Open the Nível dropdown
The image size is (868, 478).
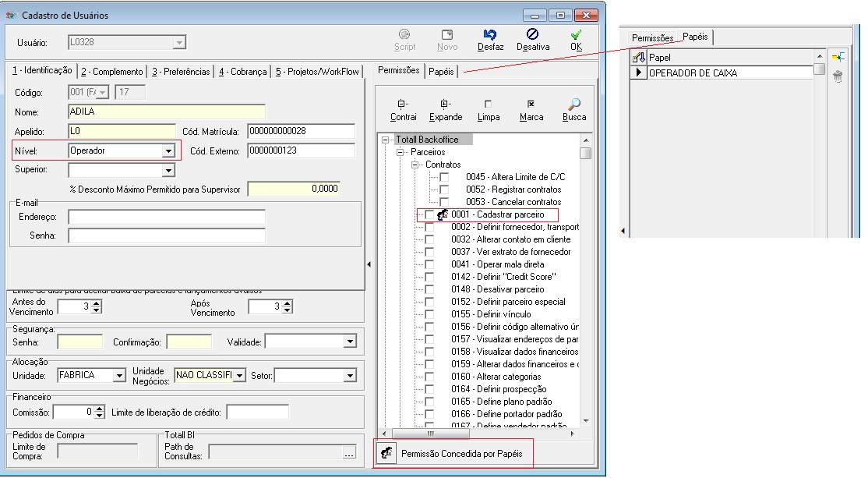click(x=168, y=150)
